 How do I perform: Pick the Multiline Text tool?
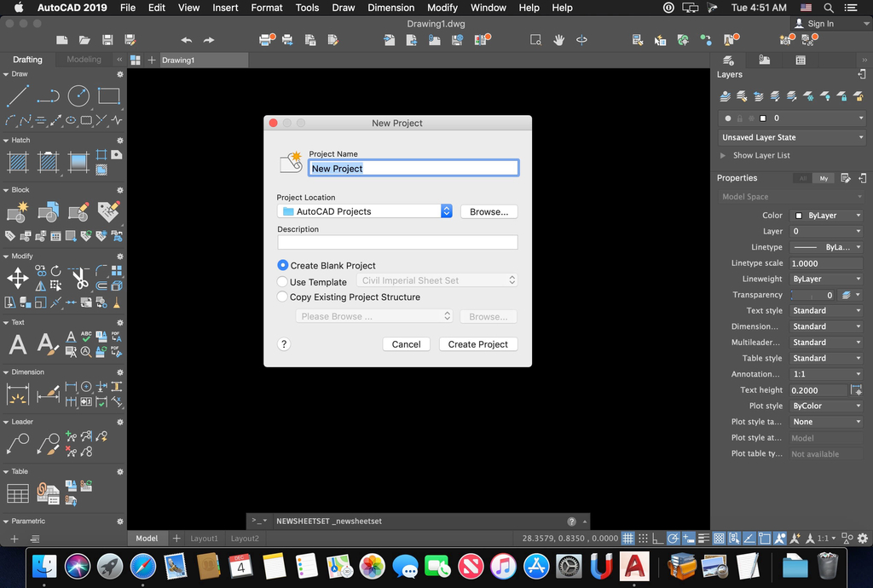18,344
